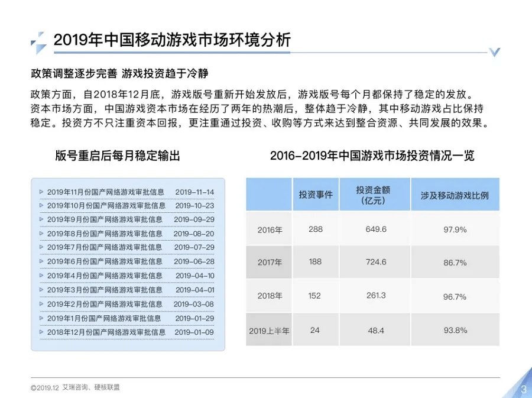Click the triangle bullet before 2019年1月份 entry
The height and width of the screenshot is (398, 532).
tap(41, 318)
